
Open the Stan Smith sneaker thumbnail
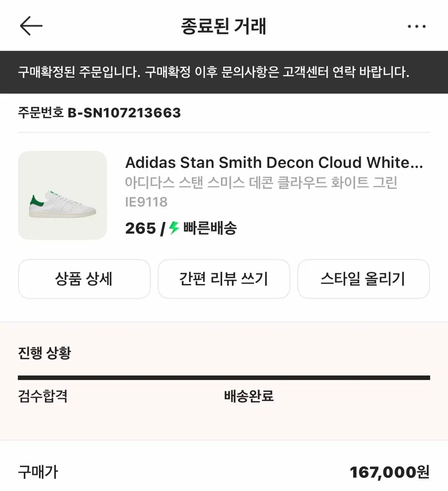pyautogui.click(x=63, y=195)
